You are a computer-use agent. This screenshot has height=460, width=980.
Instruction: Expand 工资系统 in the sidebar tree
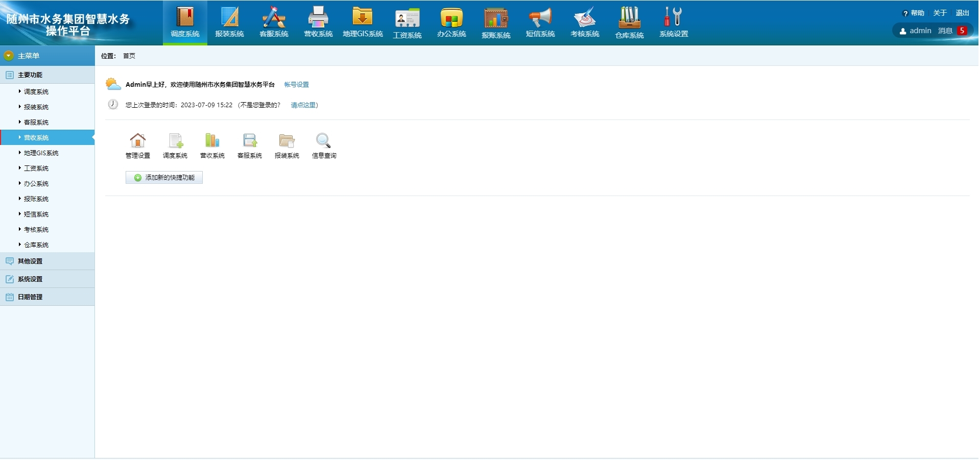coord(36,168)
